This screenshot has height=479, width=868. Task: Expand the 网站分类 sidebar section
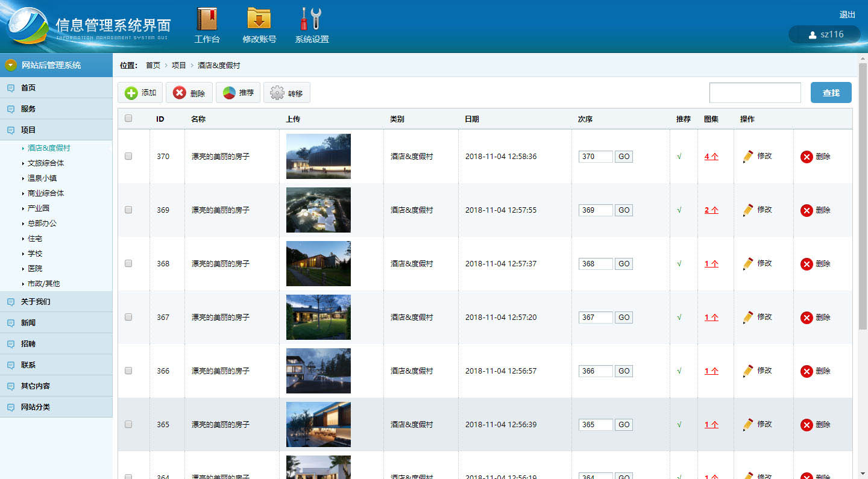point(56,407)
